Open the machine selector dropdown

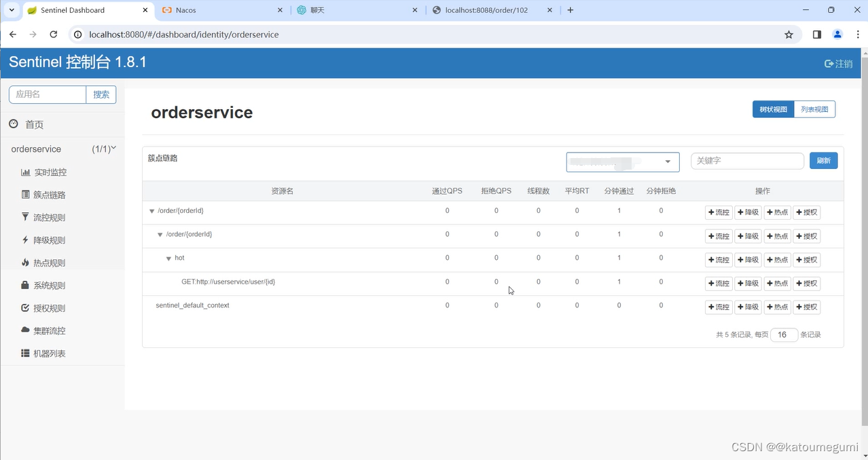pos(623,161)
